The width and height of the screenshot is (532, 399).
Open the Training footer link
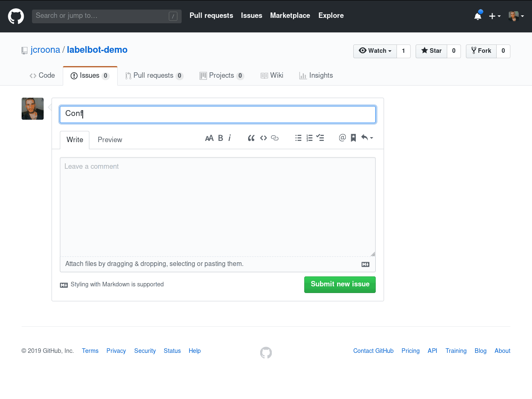[456, 351]
